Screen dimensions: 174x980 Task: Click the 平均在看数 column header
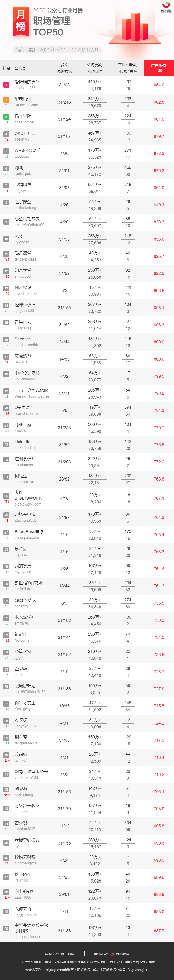(128, 65)
